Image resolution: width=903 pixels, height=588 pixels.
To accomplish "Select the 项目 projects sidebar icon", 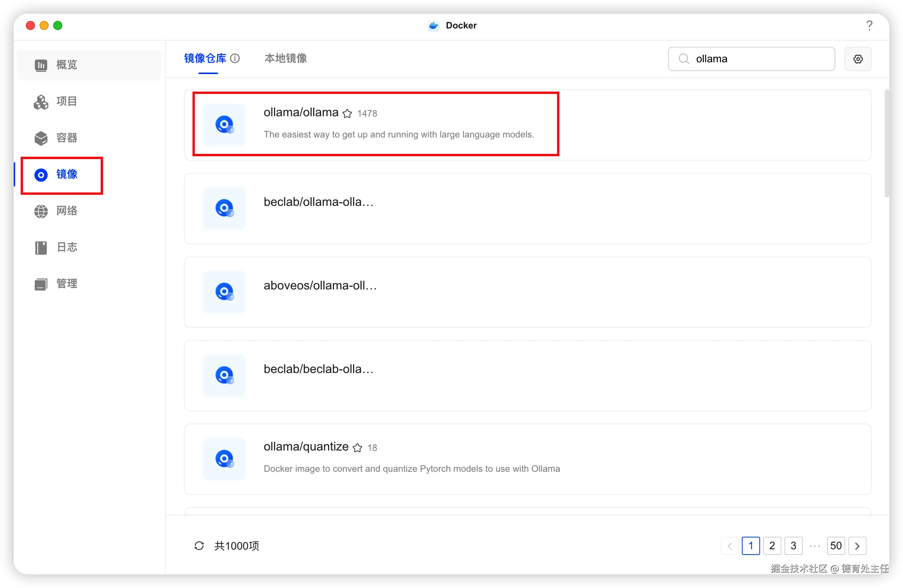I will [41, 102].
